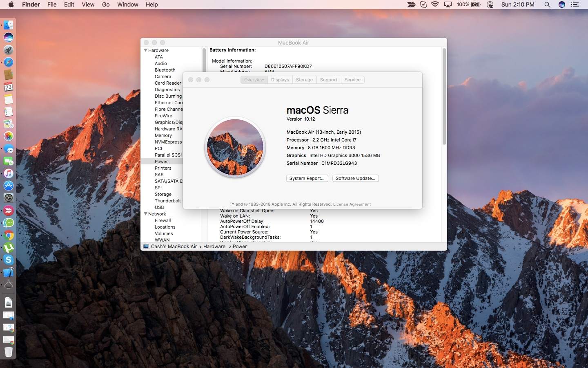Select Memory in hardware list
Viewport: 588px width, 368px height.
point(163,135)
